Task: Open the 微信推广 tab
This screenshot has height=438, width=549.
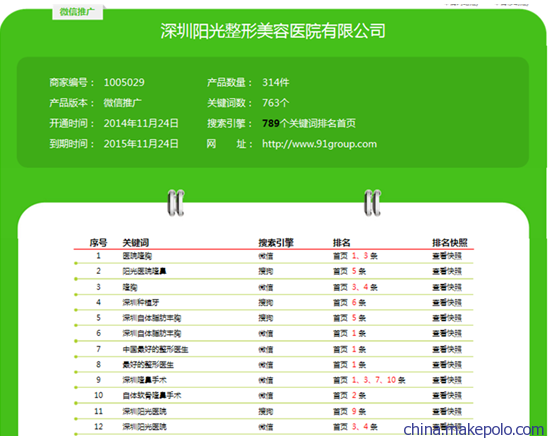Action: 77,12
